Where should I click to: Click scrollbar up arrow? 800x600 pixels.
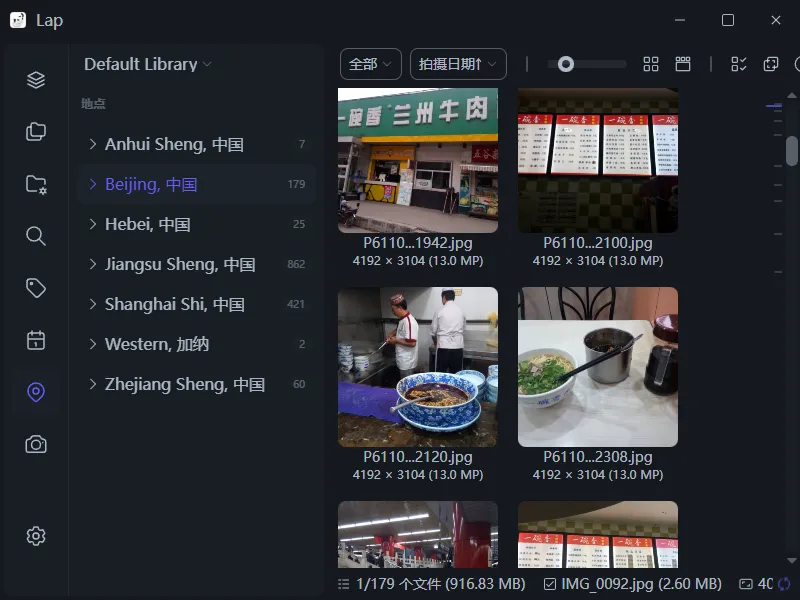[792, 95]
